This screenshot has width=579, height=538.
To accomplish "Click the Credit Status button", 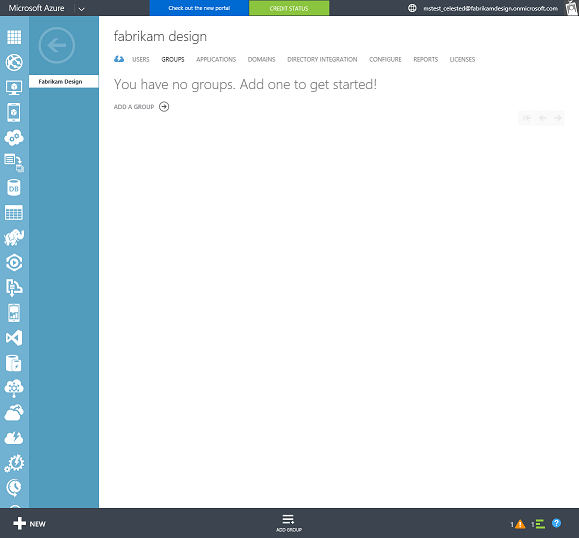I will [x=289, y=8].
